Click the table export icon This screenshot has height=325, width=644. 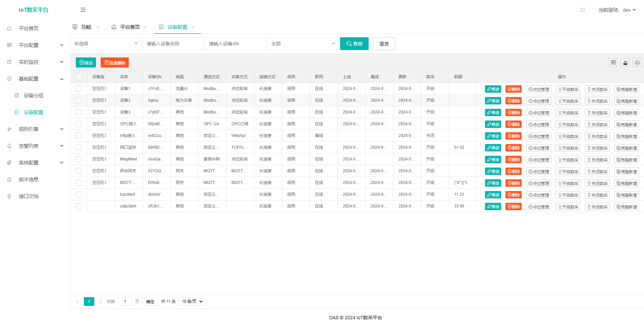click(x=625, y=62)
